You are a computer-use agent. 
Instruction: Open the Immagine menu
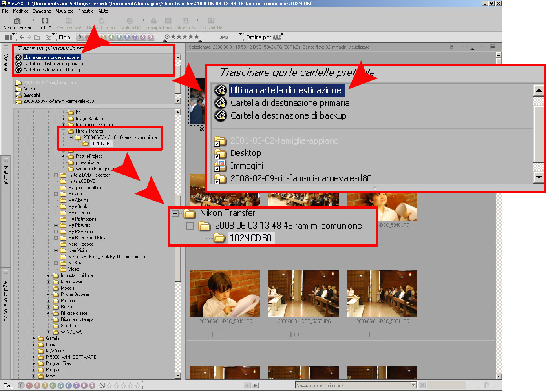click(x=42, y=11)
